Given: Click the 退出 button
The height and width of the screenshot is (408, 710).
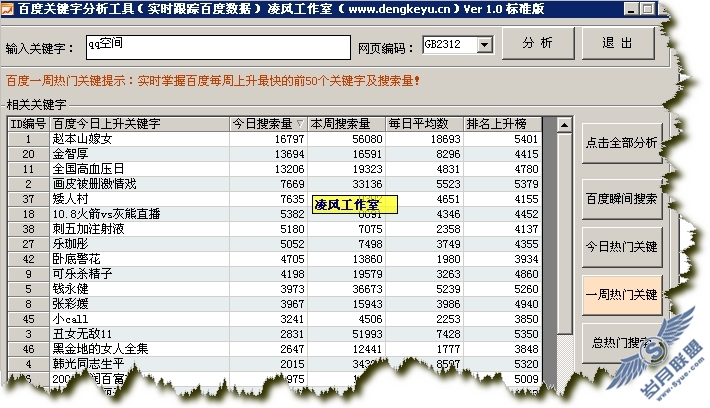Looking at the screenshot, I should pos(618,43).
